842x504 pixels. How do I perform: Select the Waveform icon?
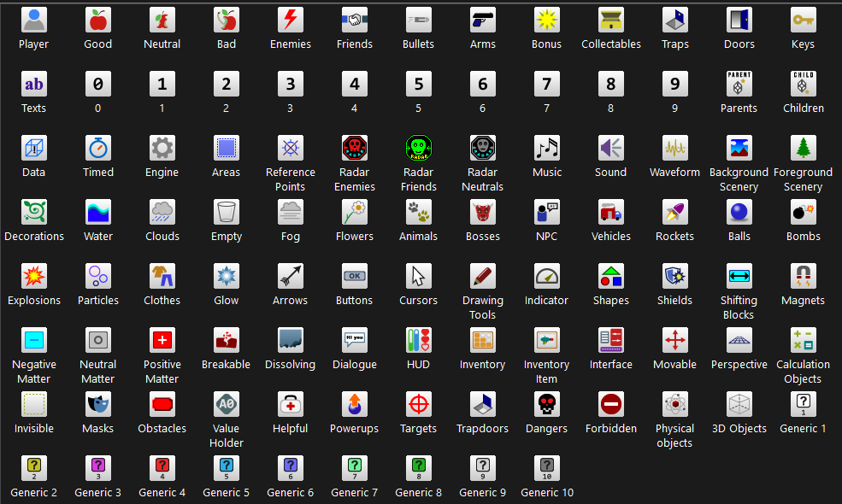click(675, 148)
